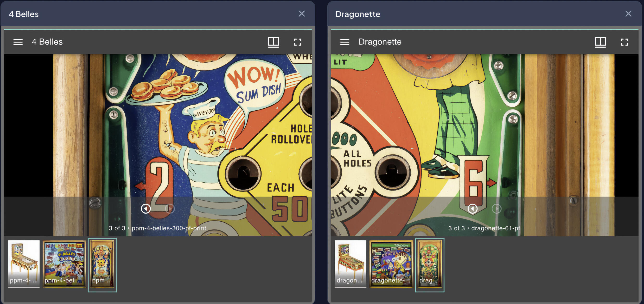
Task: Toggle two-page view in the 4 Belles viewer
Action: tap(274, 42)
